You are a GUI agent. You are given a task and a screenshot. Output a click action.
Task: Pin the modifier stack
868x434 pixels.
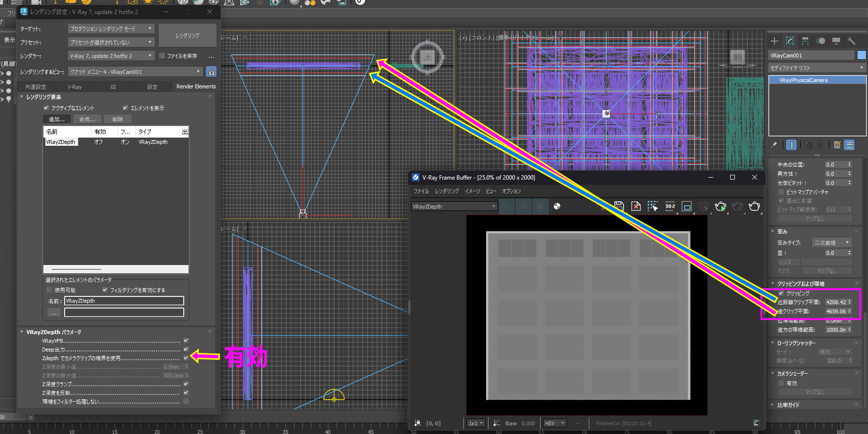tap(774, 145)
